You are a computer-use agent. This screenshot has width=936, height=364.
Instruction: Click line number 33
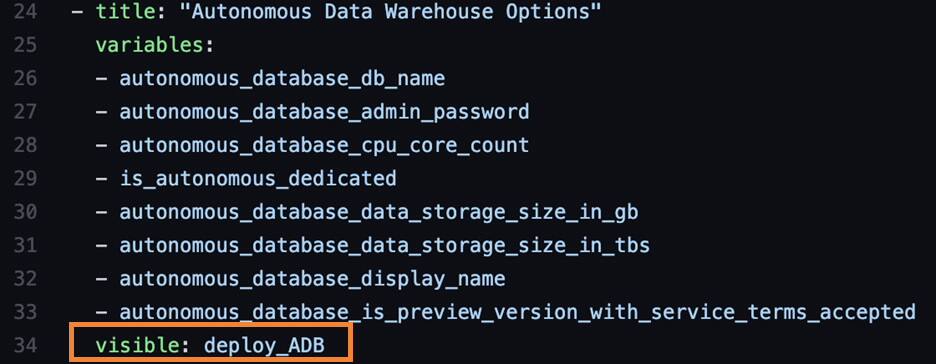24,311
